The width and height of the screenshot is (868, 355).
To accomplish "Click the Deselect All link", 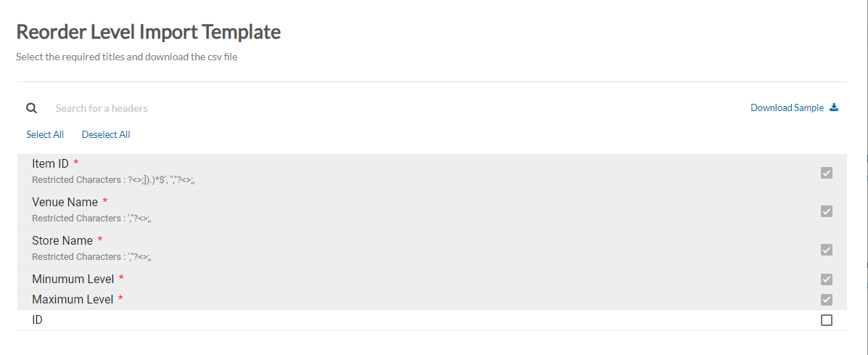I will (106, 134).
